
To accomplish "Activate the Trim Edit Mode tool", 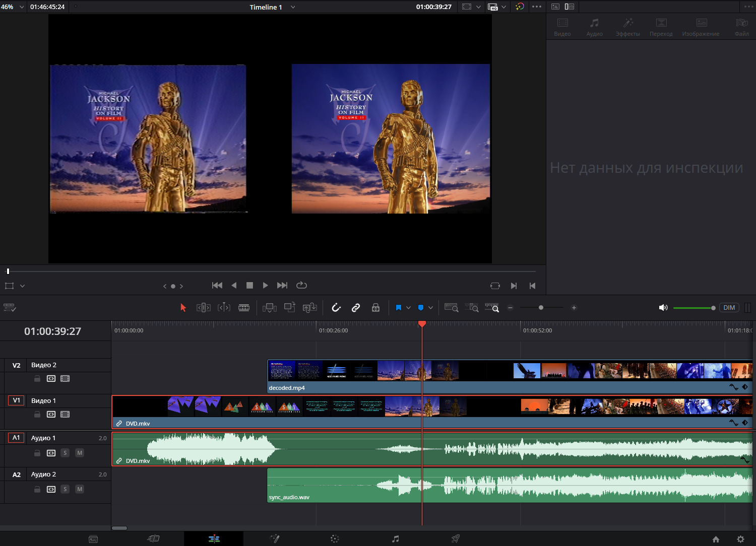I will [x=204, y=307].
